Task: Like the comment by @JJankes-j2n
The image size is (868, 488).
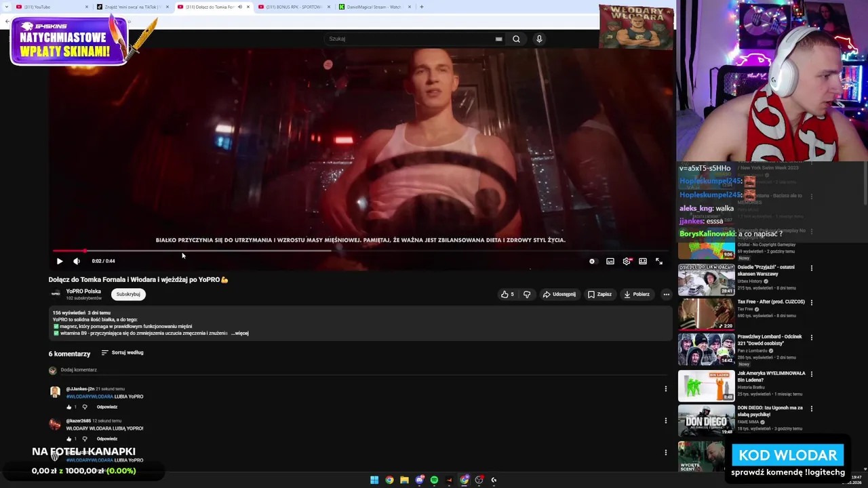Action: (68, 407)
